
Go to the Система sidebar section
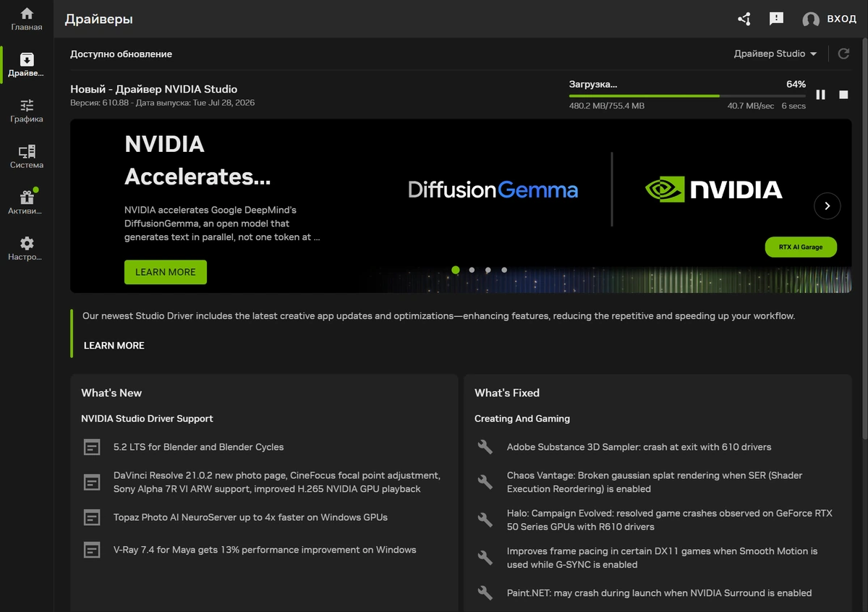[27, 157]
